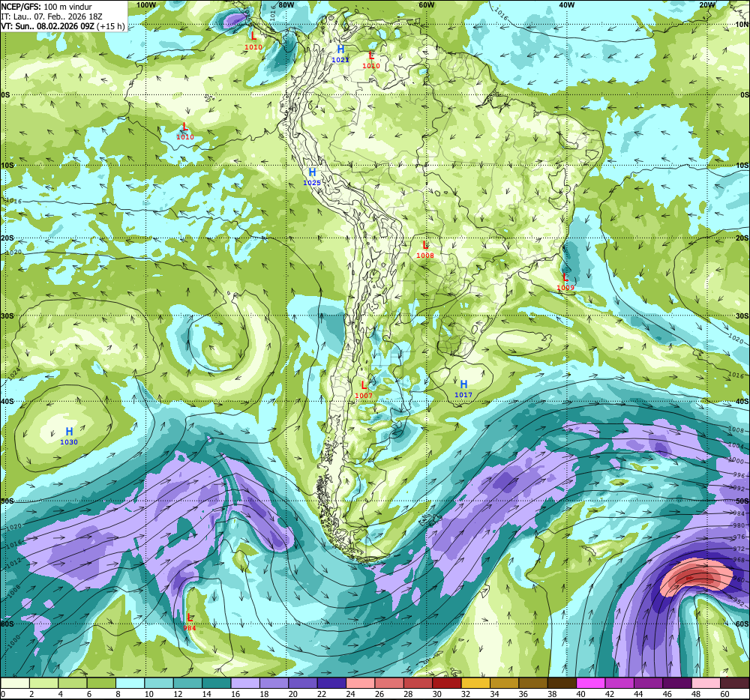This screenshot has width=750, height=700.
Task: Click the 'VT: Sun.. 08.02.2026 09Z' valid time
Action: point(47,25)
